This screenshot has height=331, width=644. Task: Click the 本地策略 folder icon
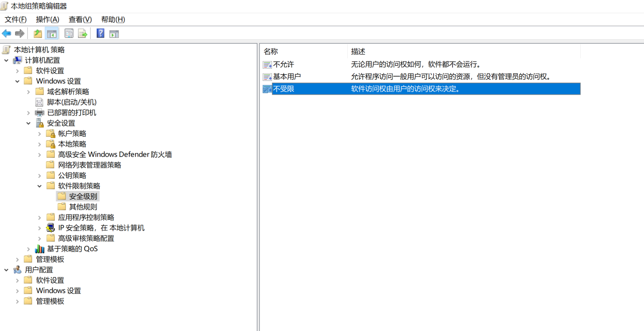(50, 144)
